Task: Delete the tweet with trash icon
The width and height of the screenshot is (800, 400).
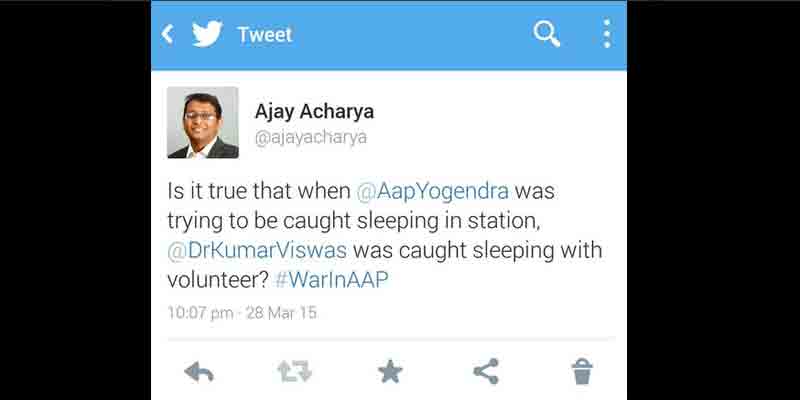Action: click(582, 371)
